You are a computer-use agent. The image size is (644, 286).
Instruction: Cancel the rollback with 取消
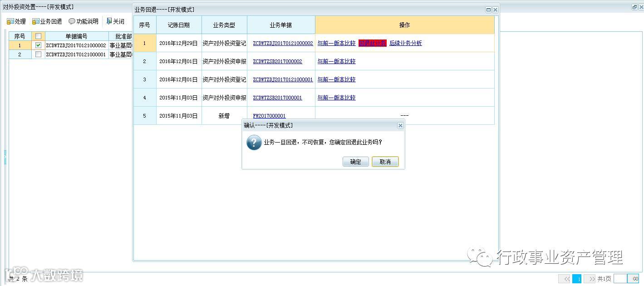point(385,162)
